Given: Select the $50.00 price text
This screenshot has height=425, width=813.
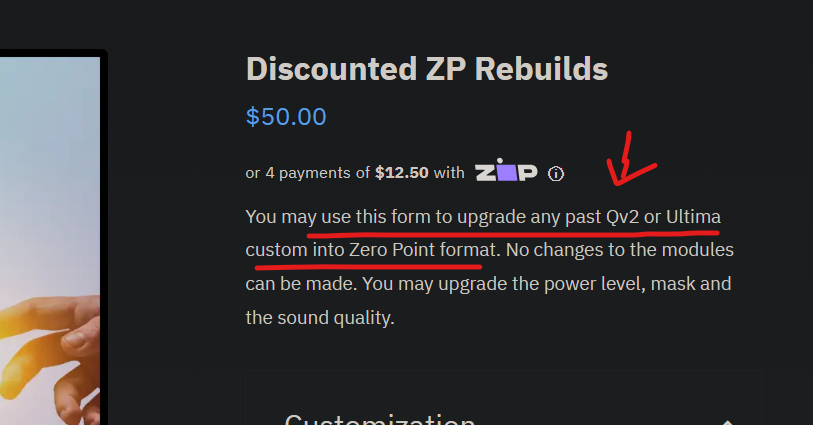Looking at the screenshot, I should pos(286,117).
